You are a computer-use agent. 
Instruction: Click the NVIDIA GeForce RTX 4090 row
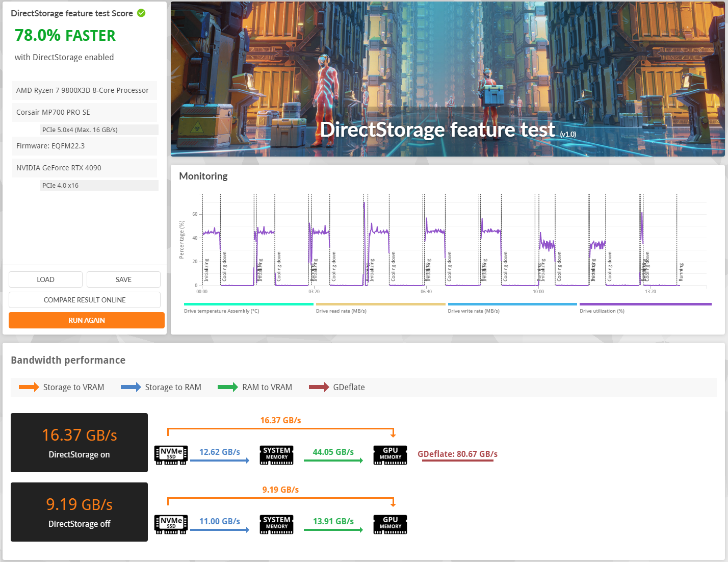(x=85, y=168)
